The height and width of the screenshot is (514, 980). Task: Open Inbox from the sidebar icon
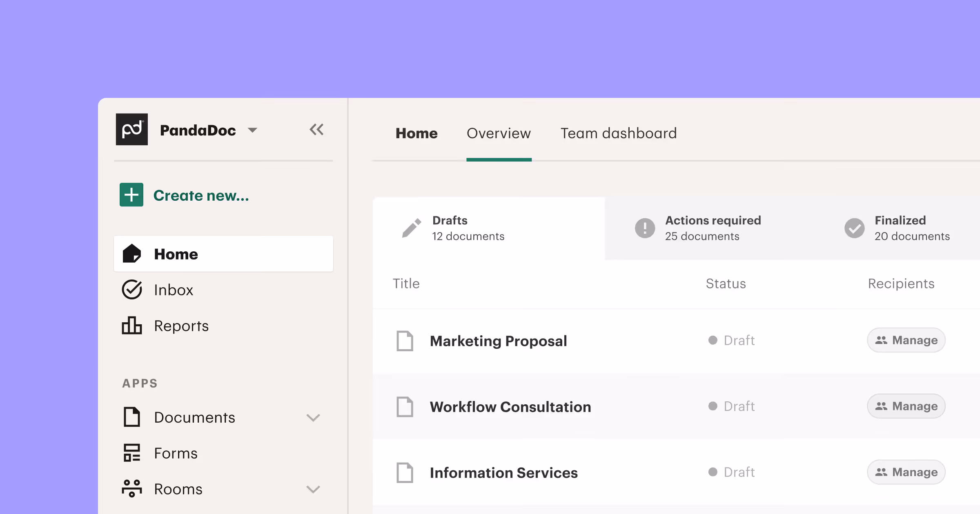(131, 290)
